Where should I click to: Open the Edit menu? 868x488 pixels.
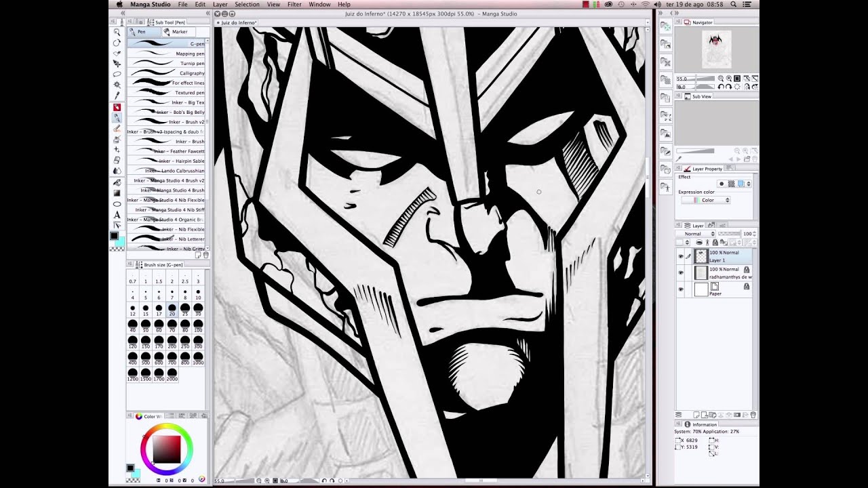coord(200,4)
